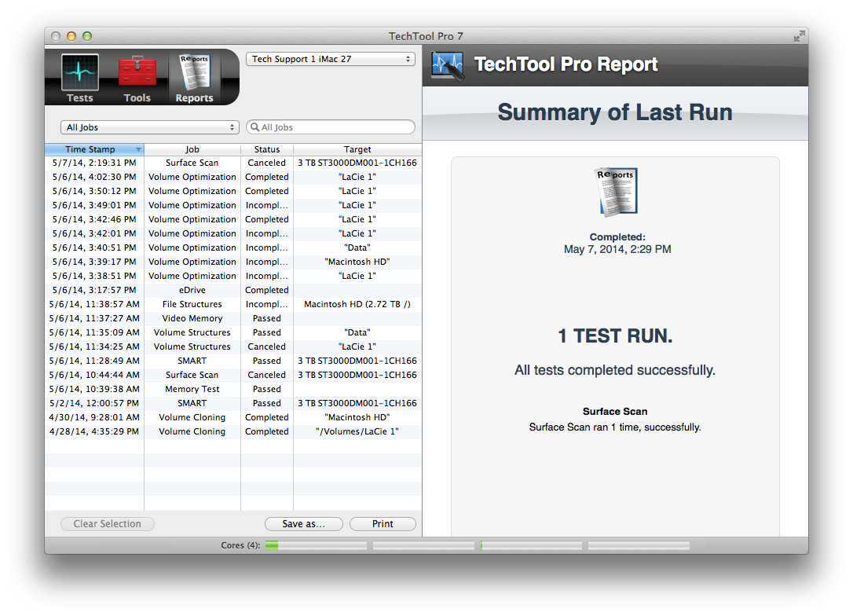Screen dimensions: 853x616
Task: Click the Cores (4): label
Action: [x=240, y=545]
